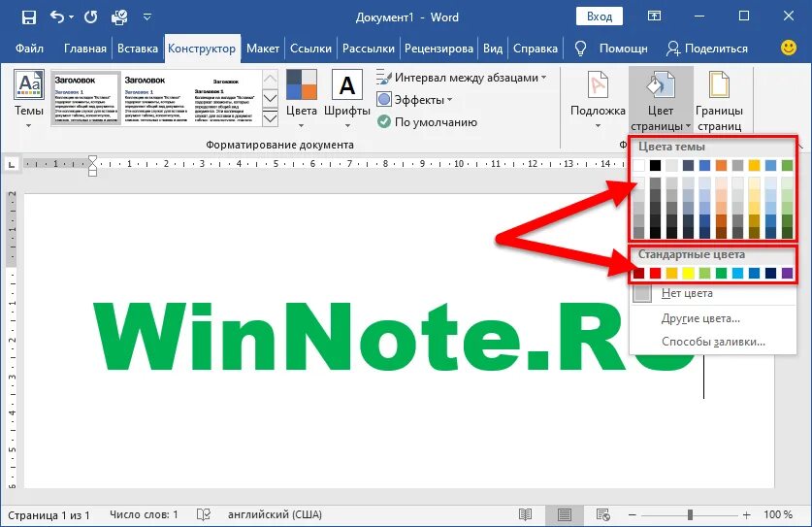The width and height of the screenshot is (812, 527).
Task: Click the 100 % zoom level
Action: (x=778, y=514)
